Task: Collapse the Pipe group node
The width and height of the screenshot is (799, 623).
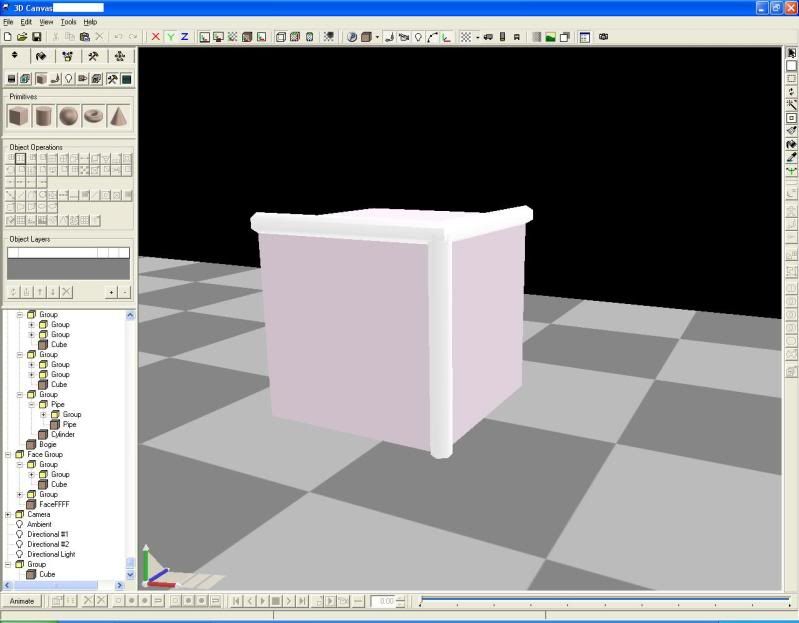Action: pos(31,404)
